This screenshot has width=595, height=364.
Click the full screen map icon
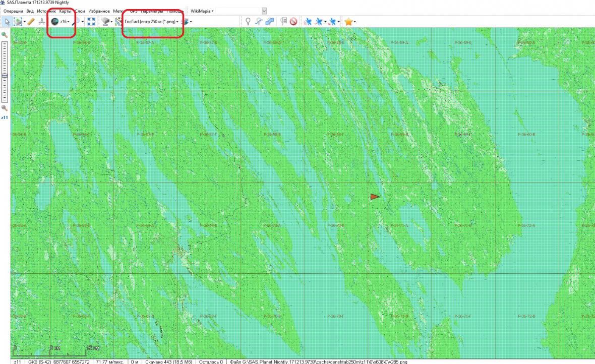click(91, 22)
